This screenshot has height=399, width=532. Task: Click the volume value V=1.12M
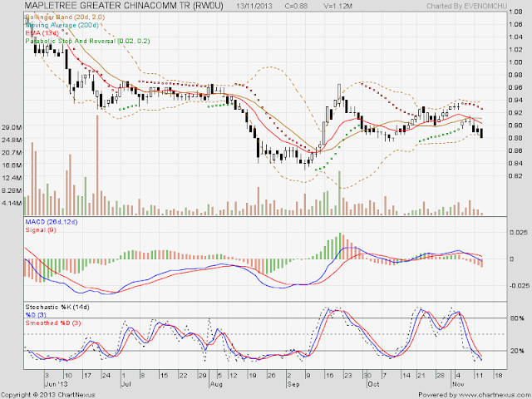point(337,6)
